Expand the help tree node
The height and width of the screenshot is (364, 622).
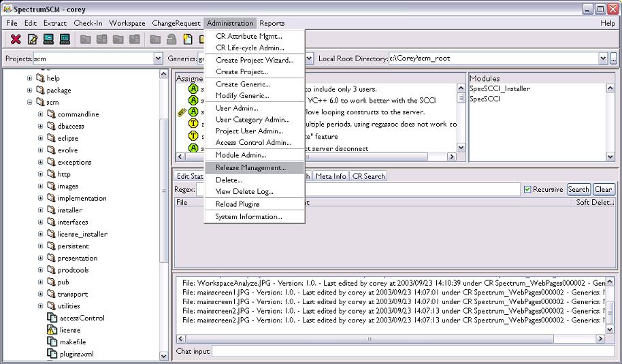coord(30,78)
